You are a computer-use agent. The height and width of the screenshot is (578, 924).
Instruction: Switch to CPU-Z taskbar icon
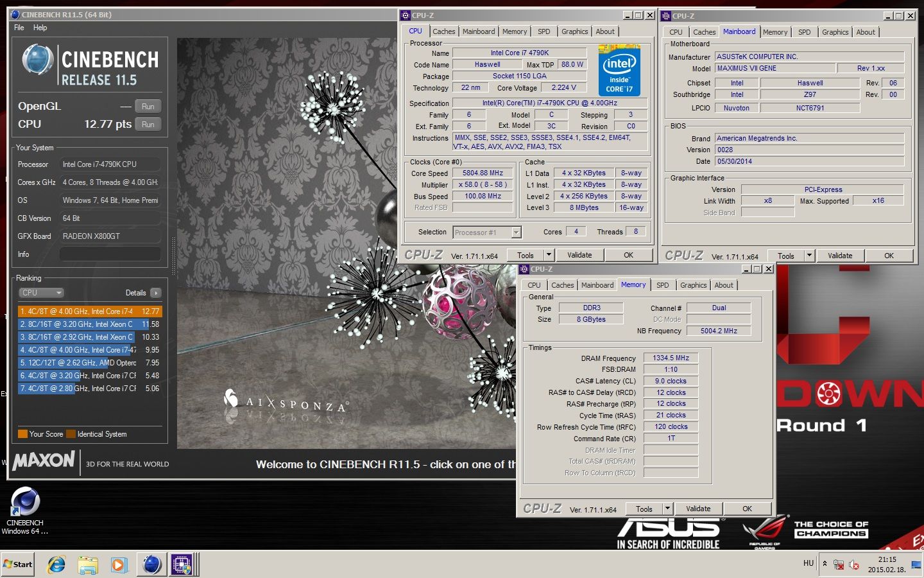coord(182,565)
